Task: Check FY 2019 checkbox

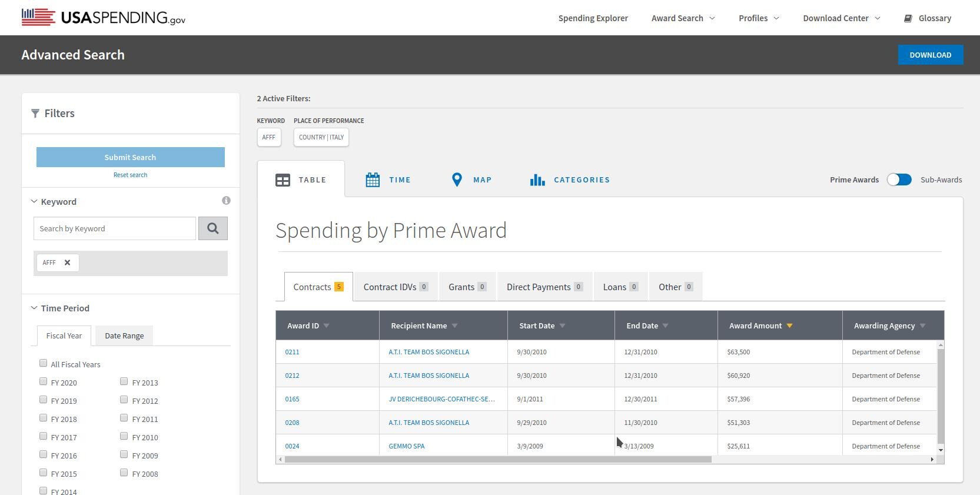Action: coord(43,400)
